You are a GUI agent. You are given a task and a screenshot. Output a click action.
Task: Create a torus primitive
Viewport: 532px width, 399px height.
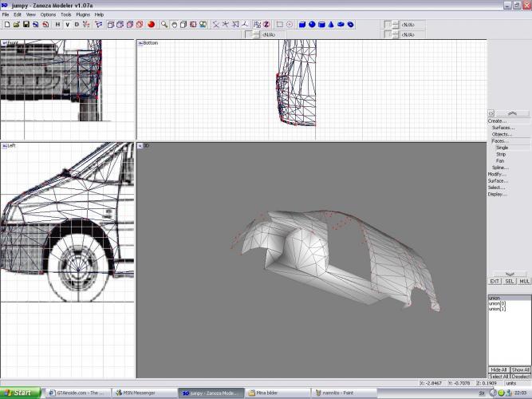[x=350, y=25]
